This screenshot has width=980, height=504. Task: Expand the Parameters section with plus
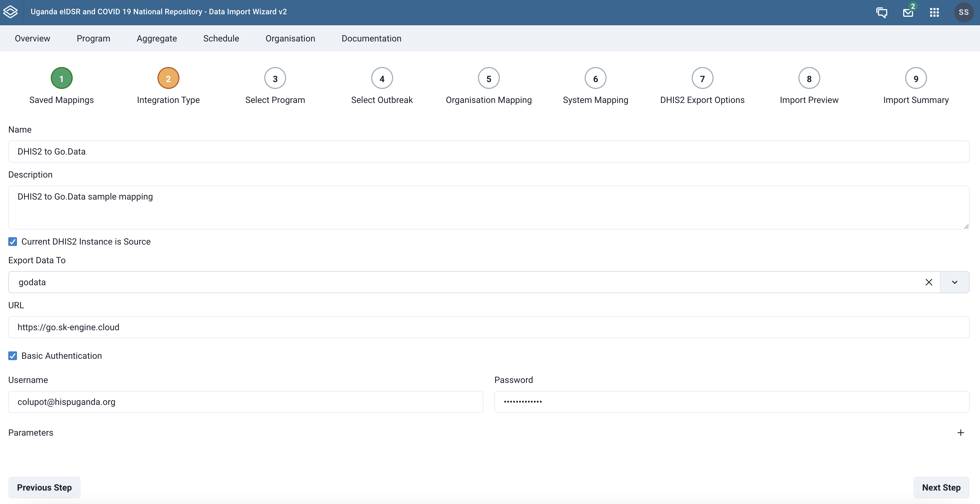tap(961, 433)
